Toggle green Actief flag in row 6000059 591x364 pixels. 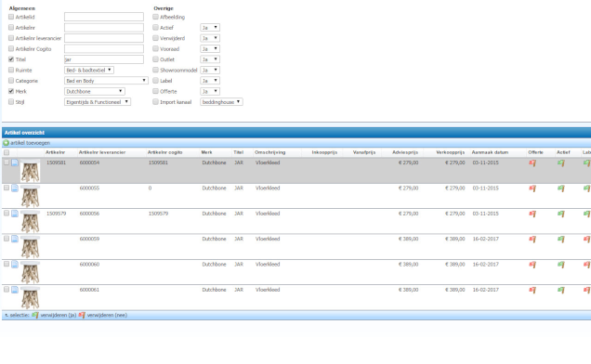(x=561, y=239)
